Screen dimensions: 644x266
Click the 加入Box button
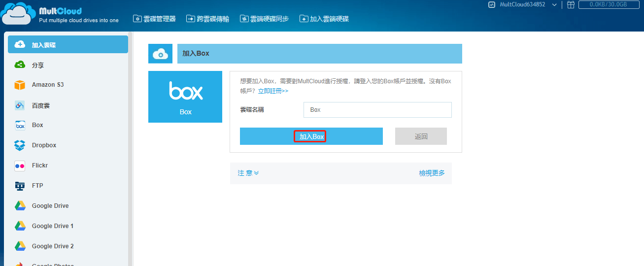tap(311, 136)
